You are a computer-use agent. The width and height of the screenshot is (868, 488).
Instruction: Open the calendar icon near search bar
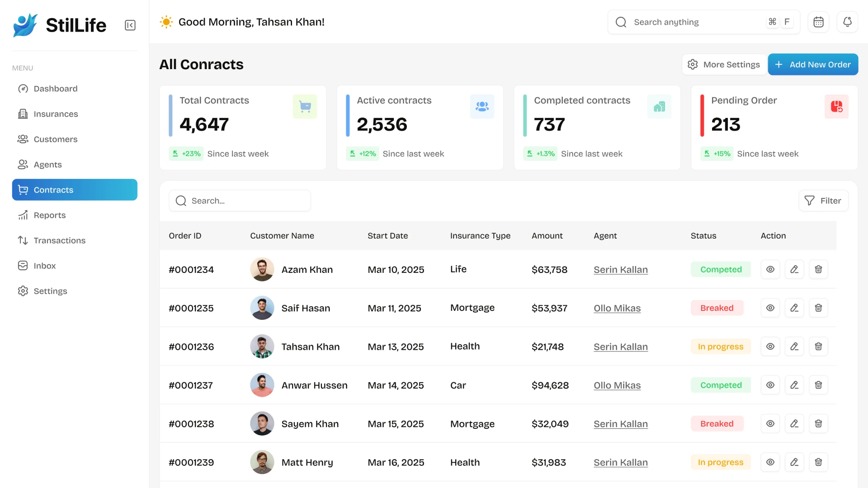tap(819, 22)
